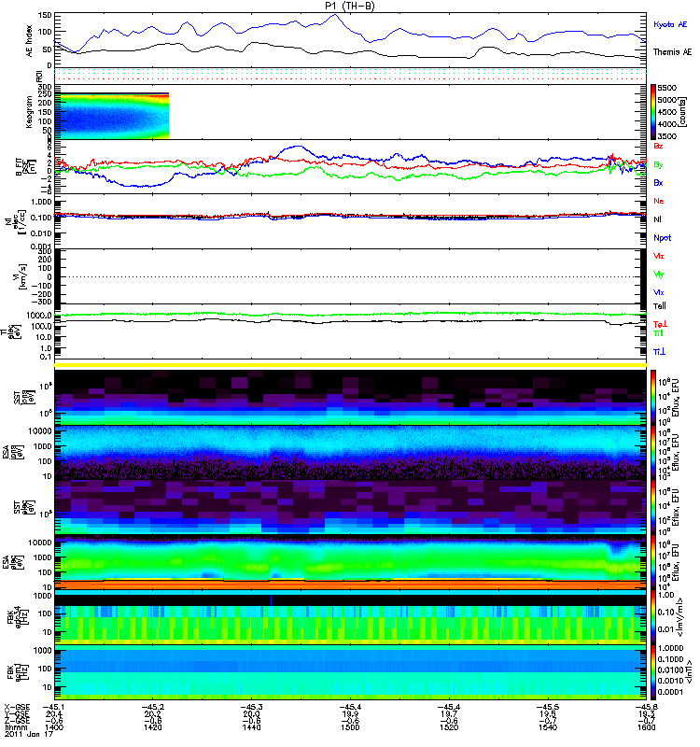700x747 pixels.
Task: Click the 1500 time tick on the bottom axis
Action: click(x=351, y=729)
